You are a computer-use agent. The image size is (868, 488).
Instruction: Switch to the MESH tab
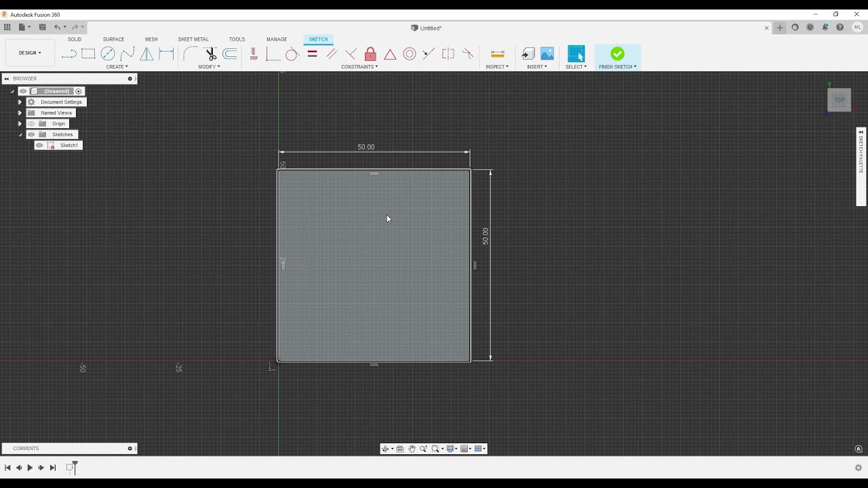pos(151,39)
